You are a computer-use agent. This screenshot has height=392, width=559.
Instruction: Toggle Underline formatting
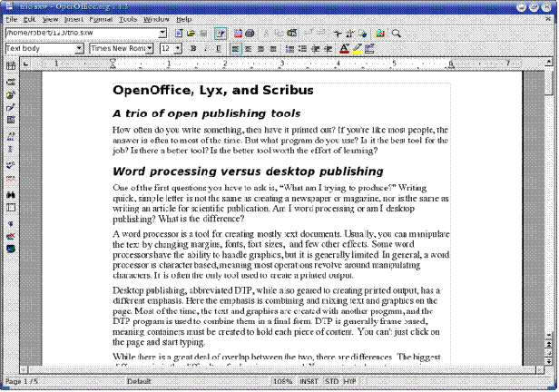[219, 48]
